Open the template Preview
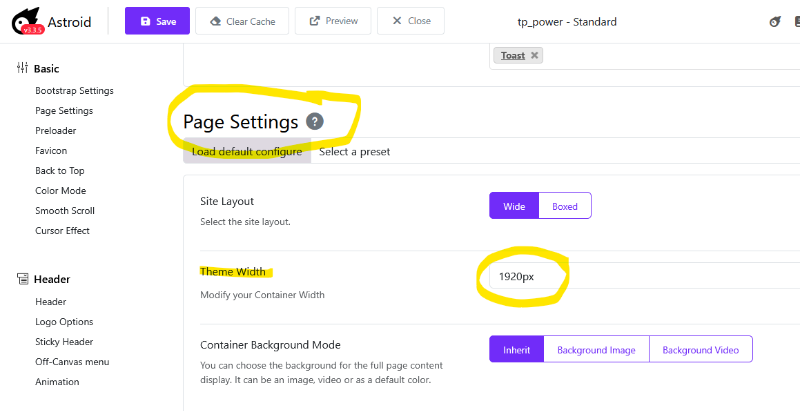 pyautogui.click(x=334, y=21)
